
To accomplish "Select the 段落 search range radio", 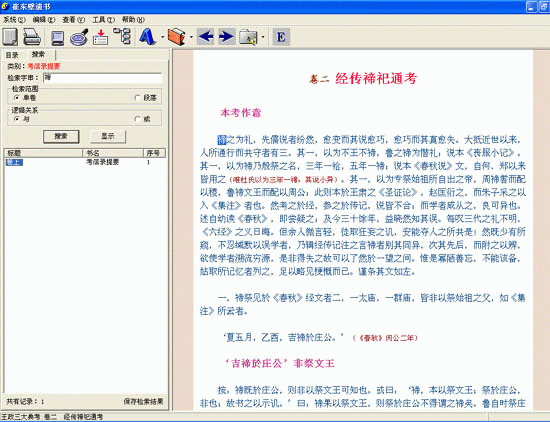I will tap(138, 98).
